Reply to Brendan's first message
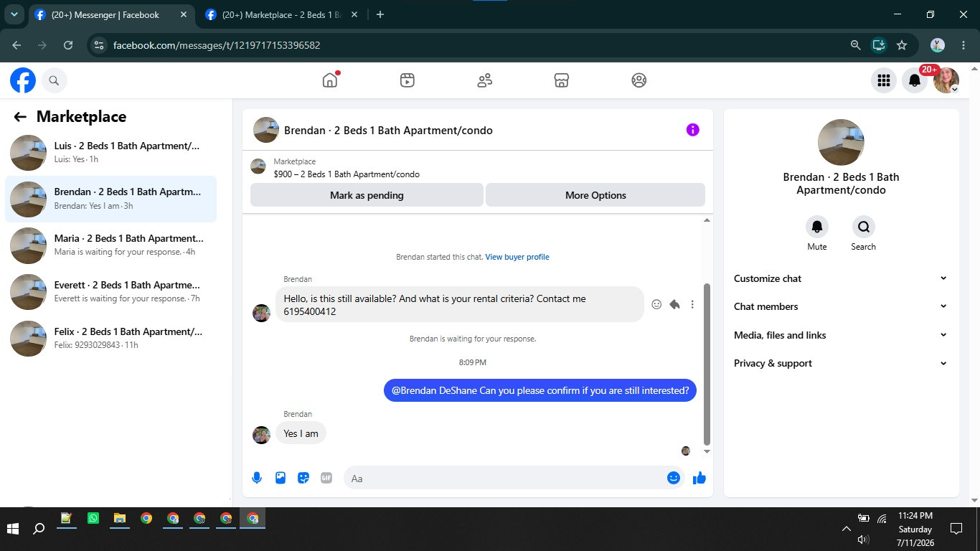Viewport: 980px width, 551px height. point(674,304)
